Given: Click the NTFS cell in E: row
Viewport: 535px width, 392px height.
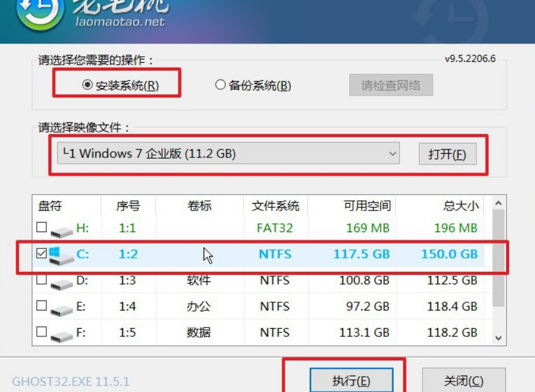Looking at the screenshot, I should pyautogui.click(x=274, y=307).
